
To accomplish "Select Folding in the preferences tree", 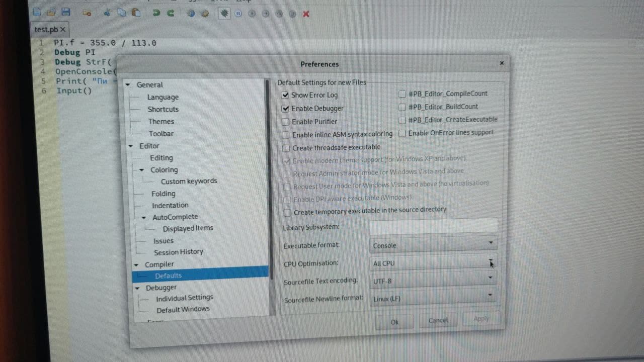I will [164, 194].
